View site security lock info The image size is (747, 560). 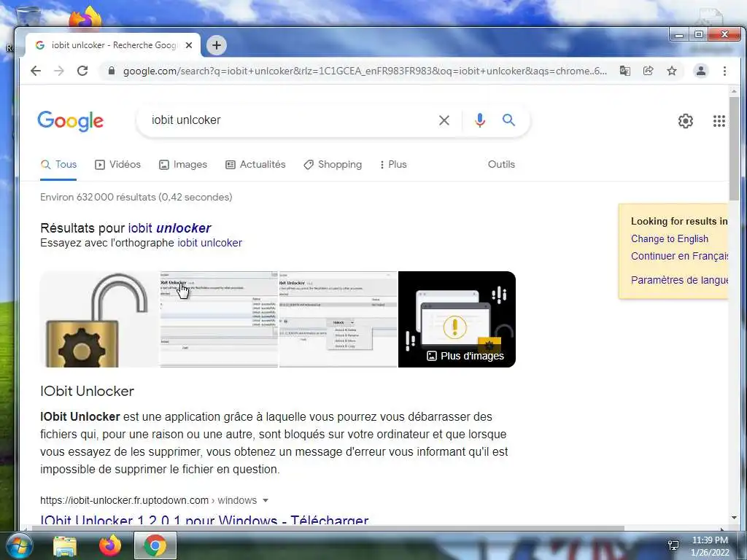112,71
